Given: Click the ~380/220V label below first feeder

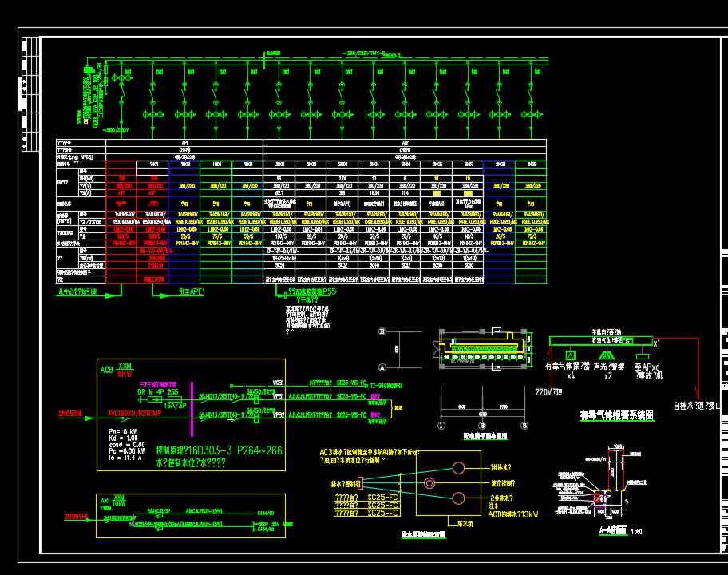Looking at the screenshot, I should click(x=115, y=130).
